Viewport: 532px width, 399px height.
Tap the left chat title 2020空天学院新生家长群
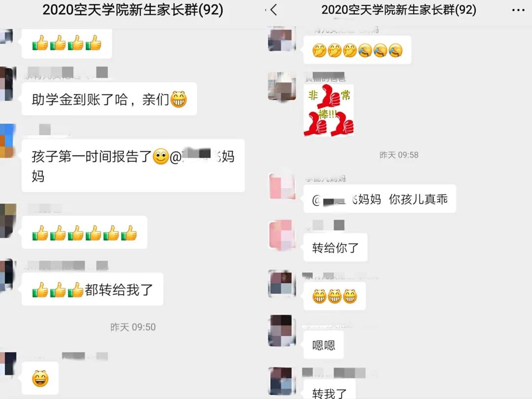pyautogui.click(x=133, y=10)
